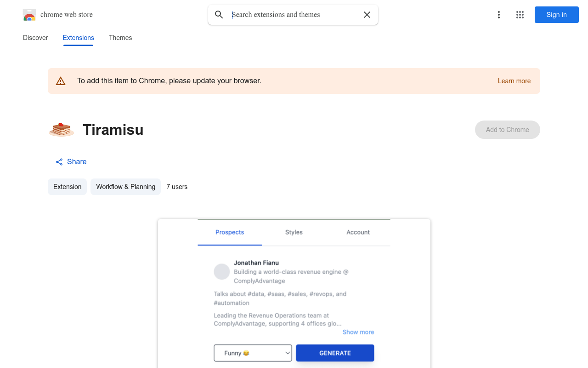The height and width of the screenshot is (368, 588).
Task: Click the disabled Add to Chrome button
Action: tap(508, 130)
